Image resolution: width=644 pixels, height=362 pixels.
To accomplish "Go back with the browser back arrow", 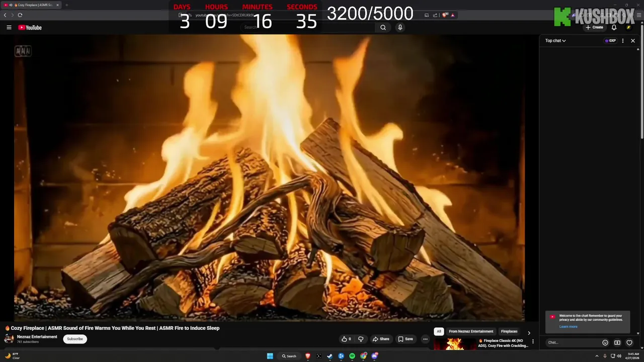I will [5, 15].
